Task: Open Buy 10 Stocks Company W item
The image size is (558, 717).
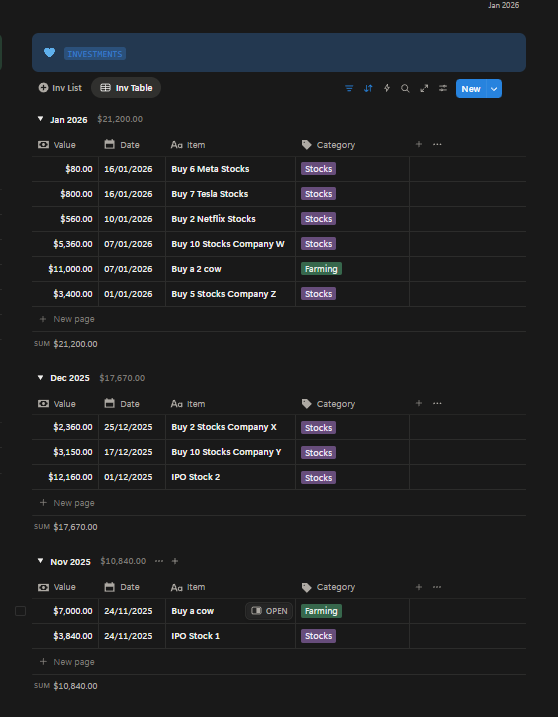Action: click(x=228, y=244)
